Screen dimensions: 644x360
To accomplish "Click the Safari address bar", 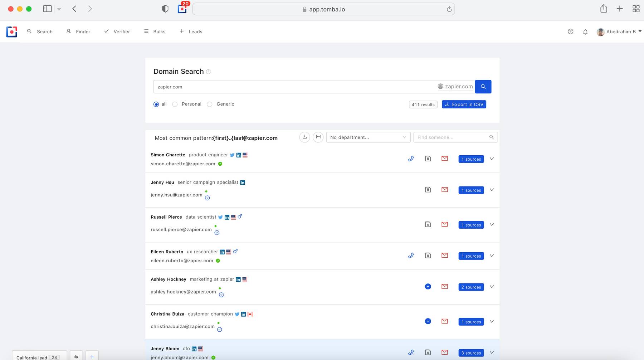I will click(x=323, y=9).
